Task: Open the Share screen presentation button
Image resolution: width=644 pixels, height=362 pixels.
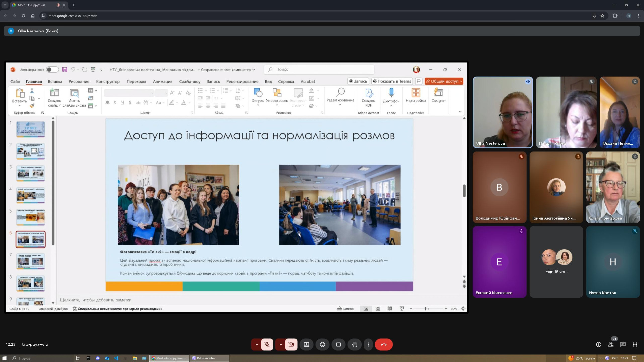Action: point(306,344)
